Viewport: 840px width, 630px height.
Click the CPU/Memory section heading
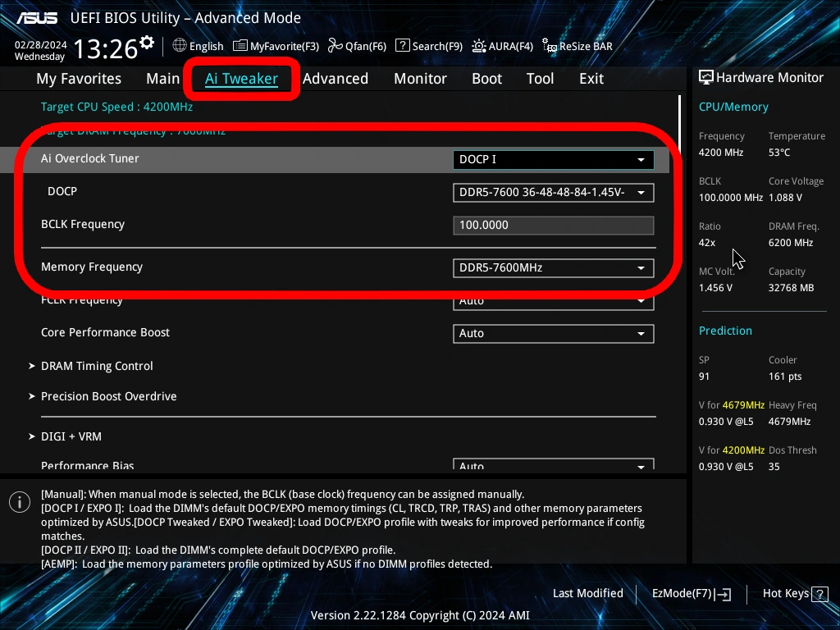coord(733,107)
